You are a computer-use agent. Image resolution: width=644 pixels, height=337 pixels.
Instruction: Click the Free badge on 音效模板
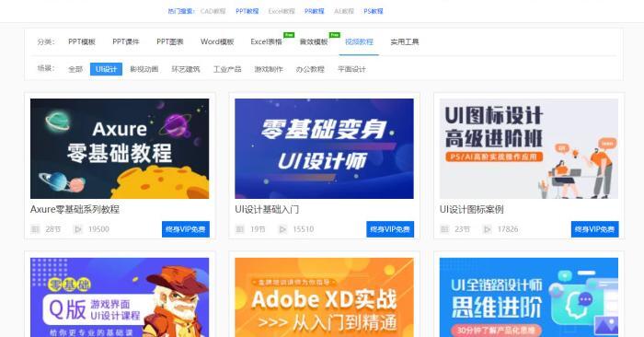click(x=335, y=35)
